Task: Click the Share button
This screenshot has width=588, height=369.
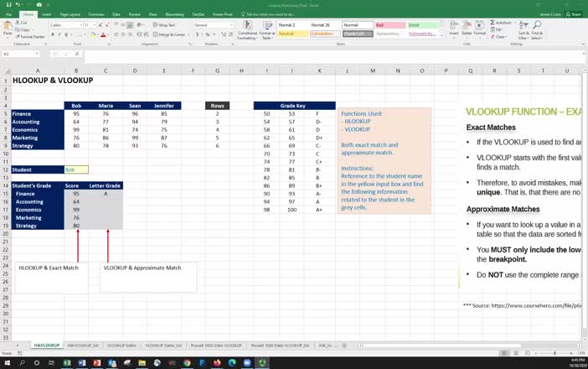Action: (x=573, y=14)
